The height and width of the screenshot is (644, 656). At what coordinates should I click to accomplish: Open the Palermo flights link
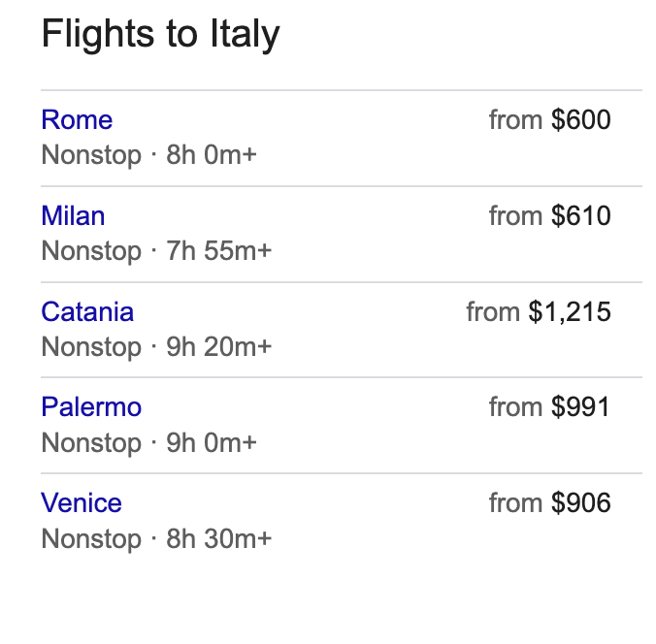[x=91, y=407]
